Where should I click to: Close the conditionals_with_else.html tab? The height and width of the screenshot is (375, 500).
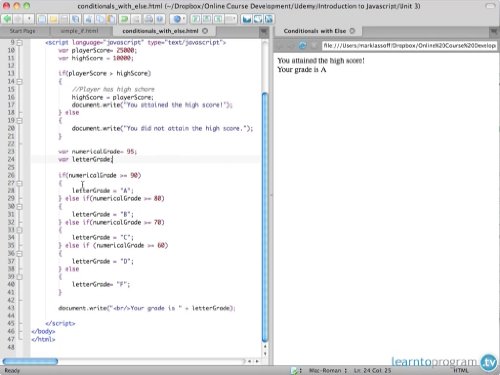point(205,31)
